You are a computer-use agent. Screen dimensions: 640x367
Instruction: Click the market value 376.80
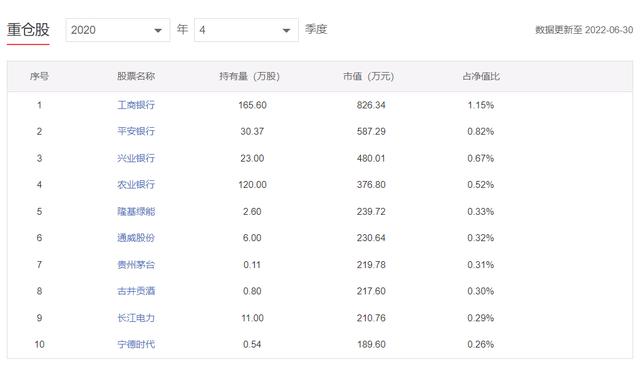click(371, 185)
